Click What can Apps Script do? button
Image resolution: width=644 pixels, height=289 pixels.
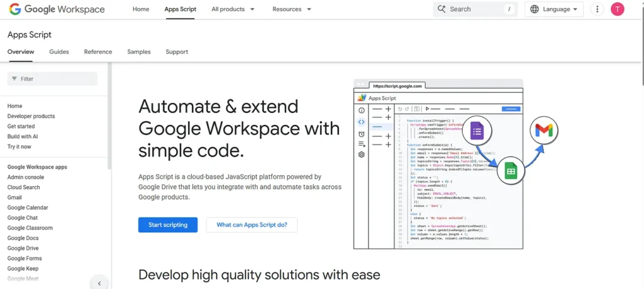252,225
